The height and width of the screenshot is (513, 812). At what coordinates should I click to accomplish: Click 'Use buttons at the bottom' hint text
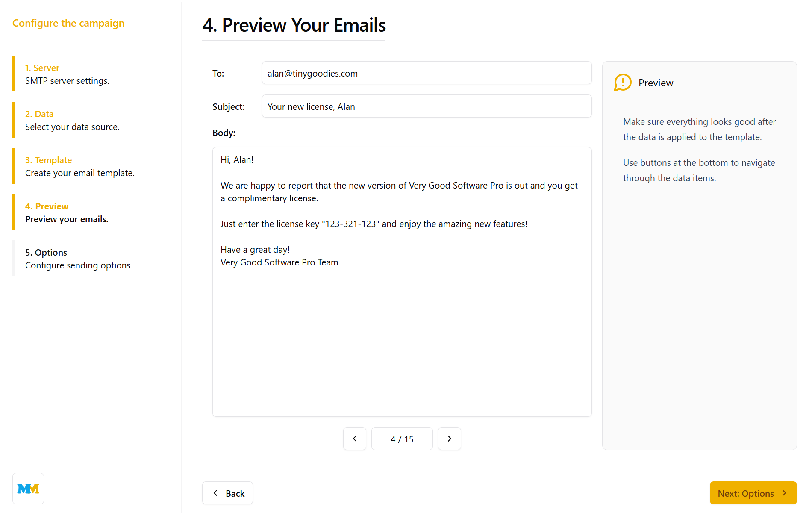click(x=699, y=171)
